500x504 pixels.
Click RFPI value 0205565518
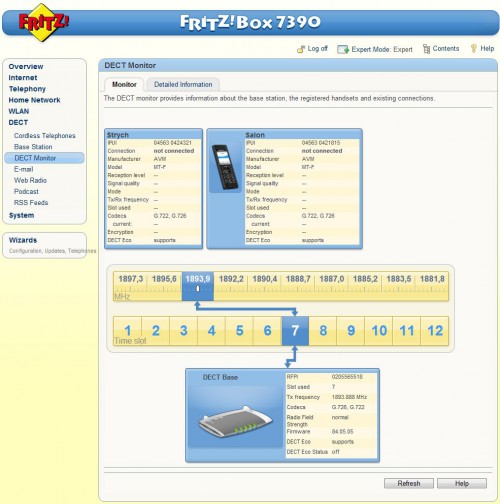click(x=347, y=377)
